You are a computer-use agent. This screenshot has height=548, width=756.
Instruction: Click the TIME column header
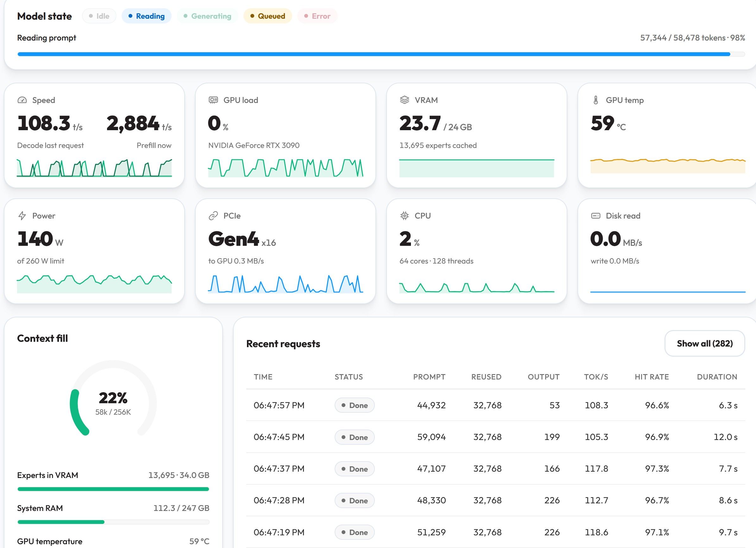coord(263,377)
